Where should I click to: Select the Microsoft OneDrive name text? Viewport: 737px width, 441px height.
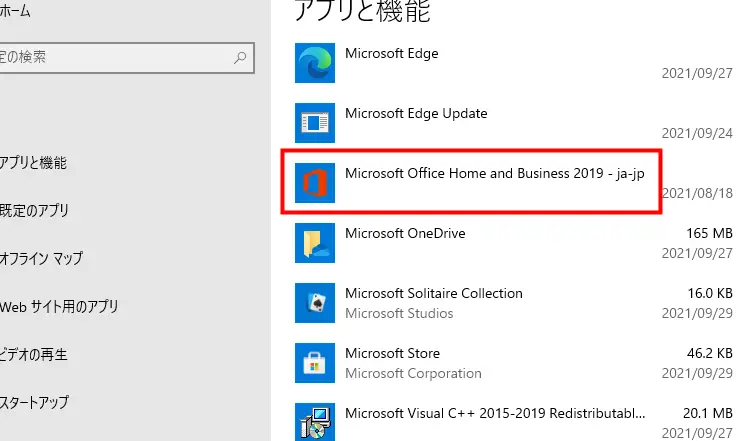click(405, 233)
